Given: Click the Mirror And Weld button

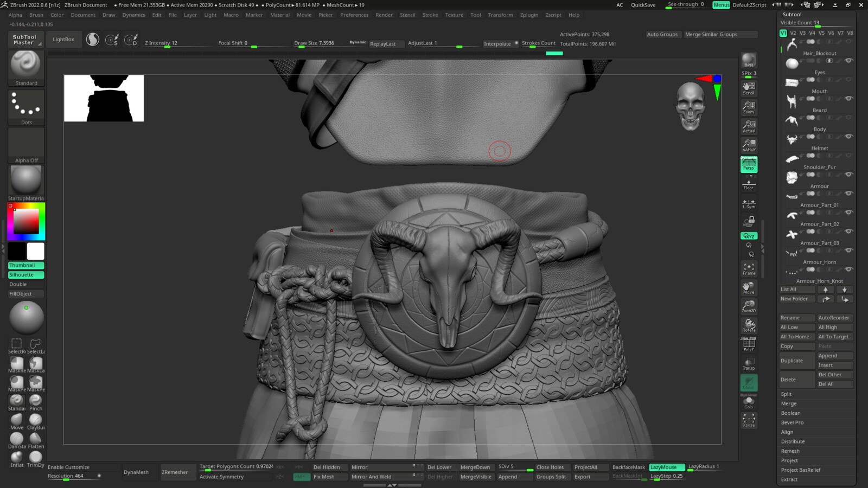Looking at the screenshot, I should (x=386, y=477).
